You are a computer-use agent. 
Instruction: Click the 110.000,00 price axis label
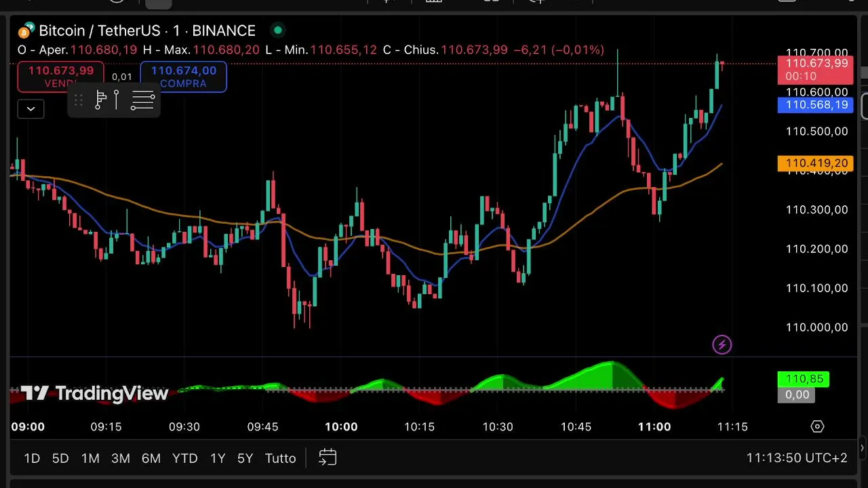(816, 327)
